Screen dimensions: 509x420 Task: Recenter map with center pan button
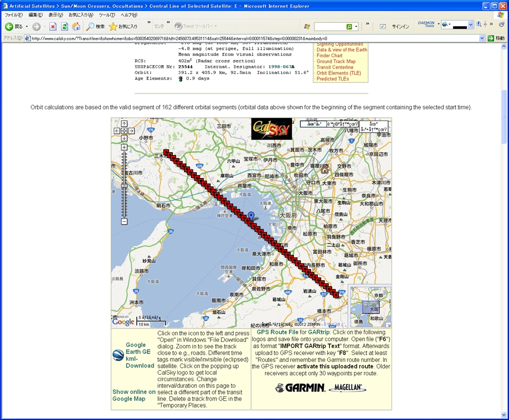[x=124, y=131]
